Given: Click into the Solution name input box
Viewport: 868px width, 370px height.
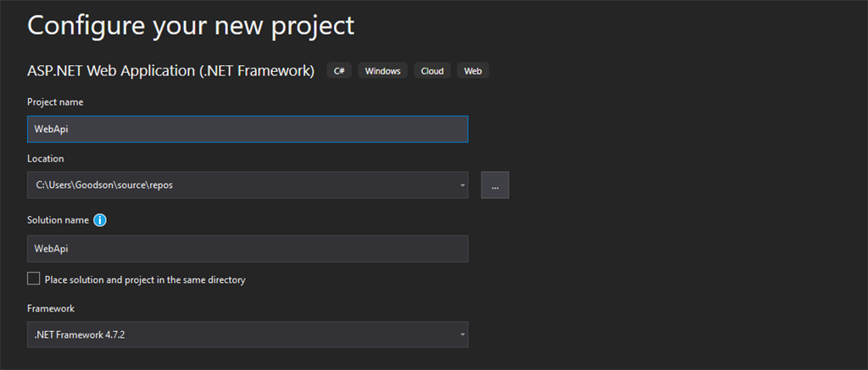Looking at the screenshot, I should point(248,249).
